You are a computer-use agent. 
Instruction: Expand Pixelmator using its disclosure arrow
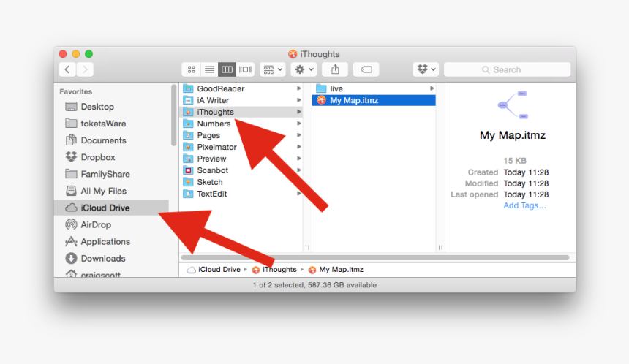point(299,147)
